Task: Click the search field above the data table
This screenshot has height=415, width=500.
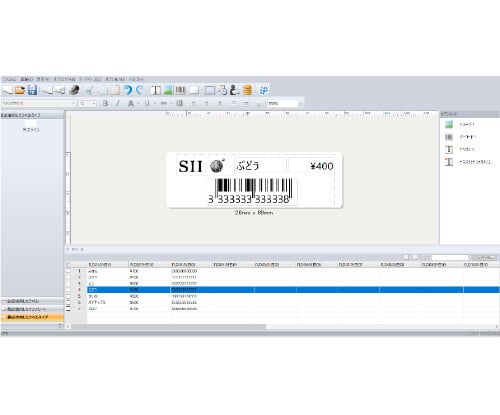Action: click(x=450, y=258)
